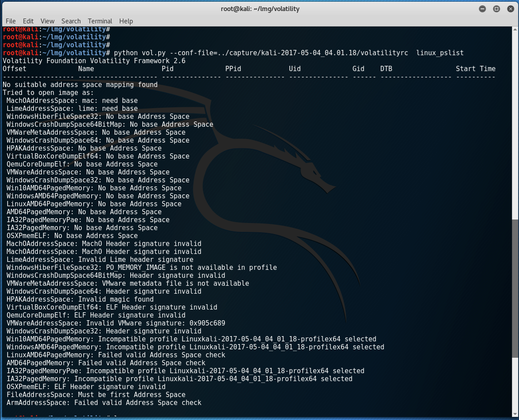Click 'LimeAddressSpace: lime: need base' line

point(72,109)
